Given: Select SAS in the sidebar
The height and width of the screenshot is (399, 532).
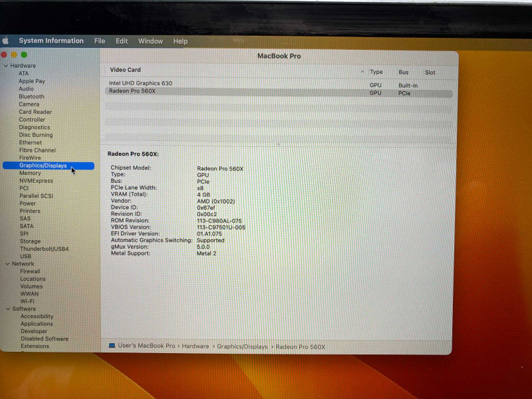Looking at the screenshot, I should click(25, 219).
